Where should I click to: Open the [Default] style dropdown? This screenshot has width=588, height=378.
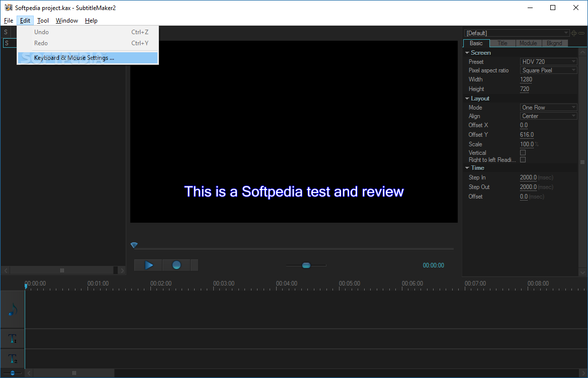pyautogui.click(x=517, y=33)
